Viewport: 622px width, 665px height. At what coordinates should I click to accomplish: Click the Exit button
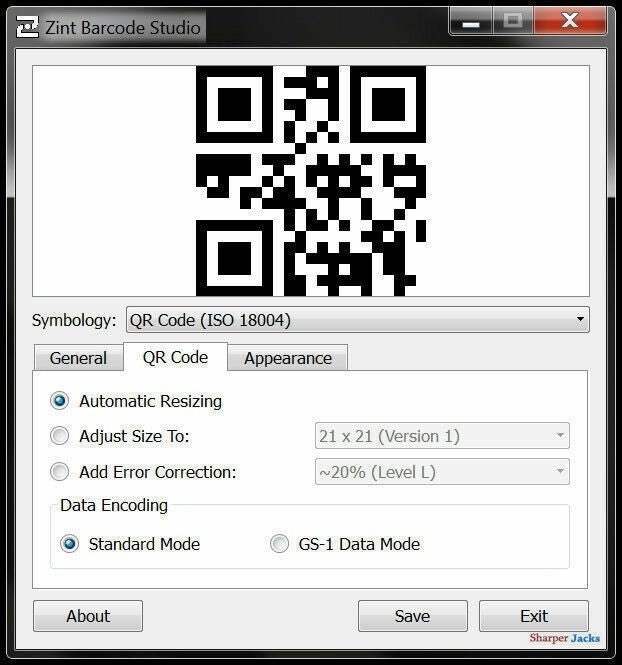[x=533, y=616]
